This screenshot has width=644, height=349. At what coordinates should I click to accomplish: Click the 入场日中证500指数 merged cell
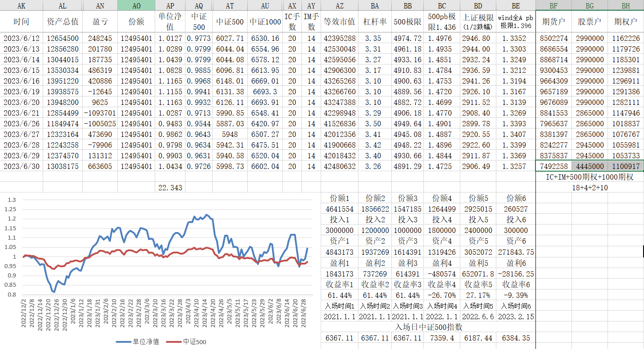(x=428, y=327)
